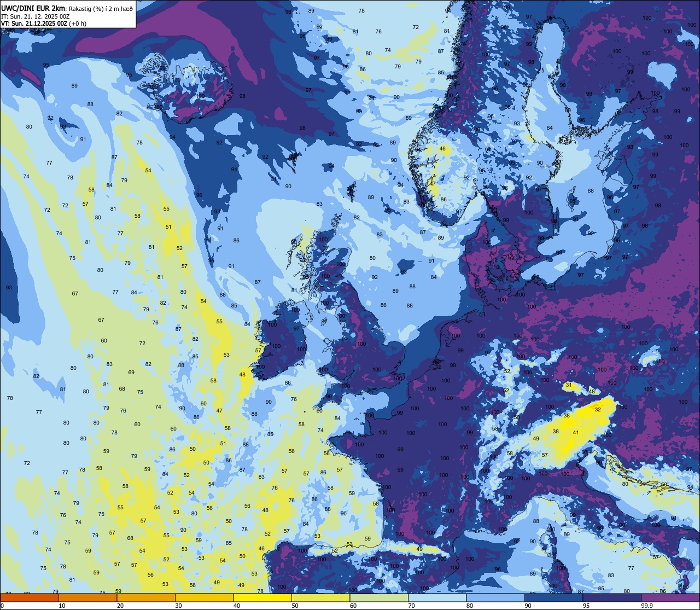Click the purple above-99.9 legend swatch

(x=670, y=597)
